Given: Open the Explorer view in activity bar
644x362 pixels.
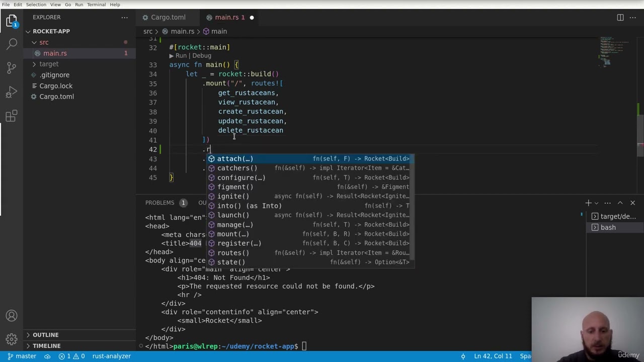Looking at the screenshot, I should click(x=12, y=21).
